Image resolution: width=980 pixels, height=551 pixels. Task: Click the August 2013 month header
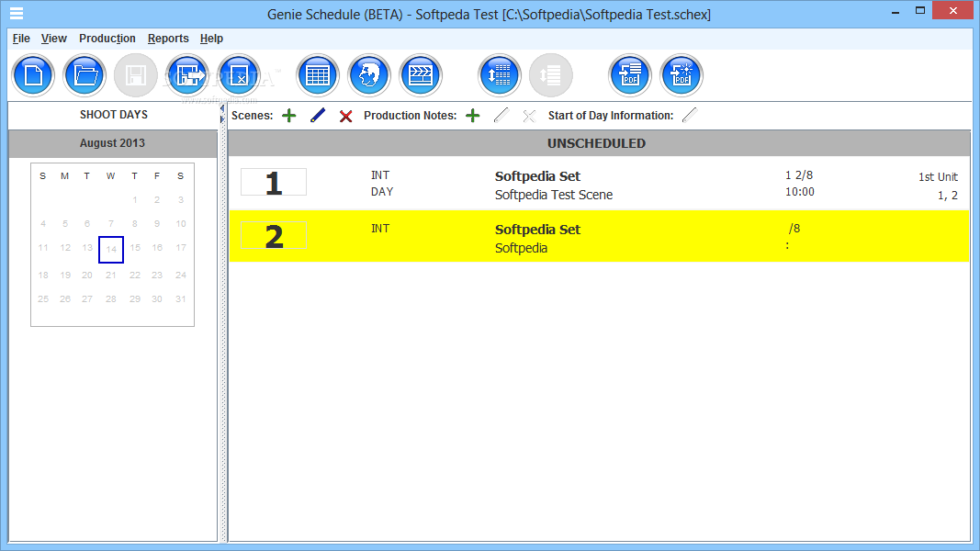(112, 143)
